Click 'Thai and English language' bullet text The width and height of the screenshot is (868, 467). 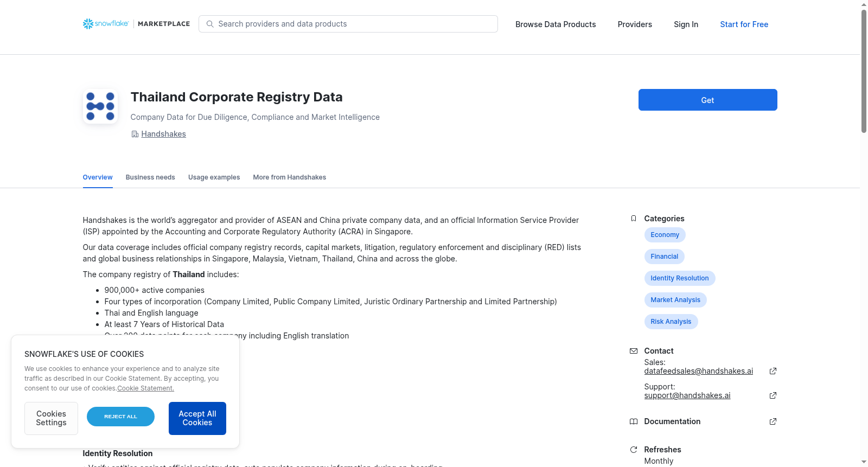point(151,313)
